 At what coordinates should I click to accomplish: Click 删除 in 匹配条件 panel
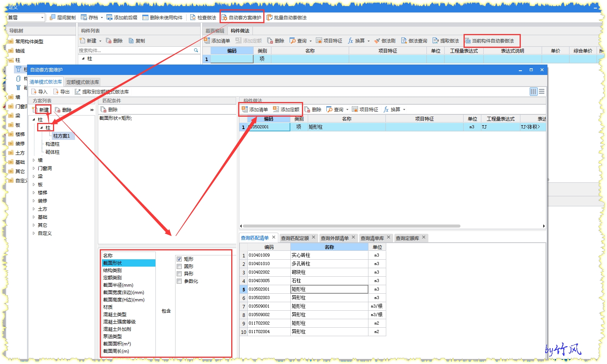pos(109,109)
